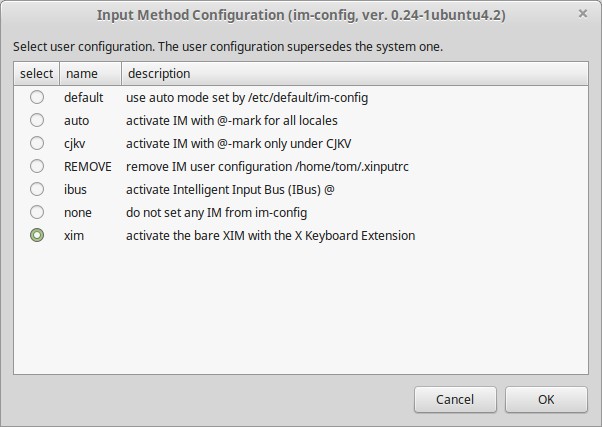The width and height of the screenshot is (602, 427).
Task: Select the cjkv radio button
Action: coord(37,143)
